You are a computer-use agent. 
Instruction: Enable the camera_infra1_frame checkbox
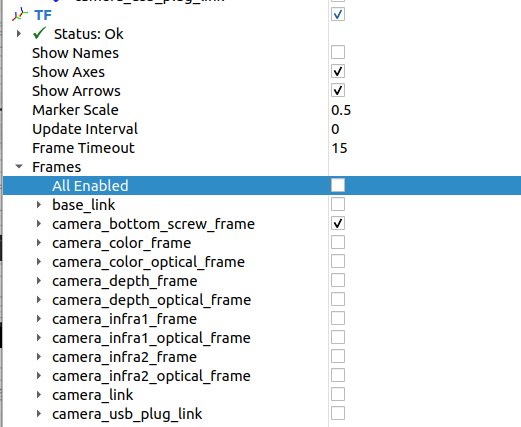[x=338, y=318]
